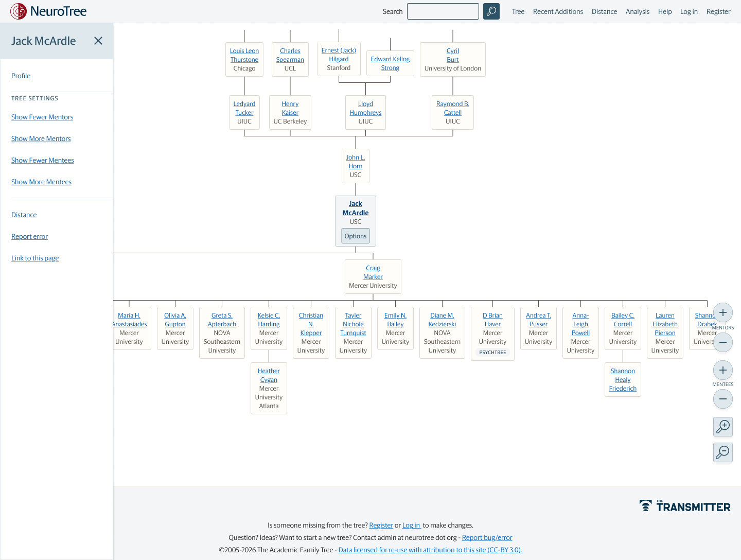Open the Help menu item
This screenshot has height=560, width=741.
click(x=665, y=11)
